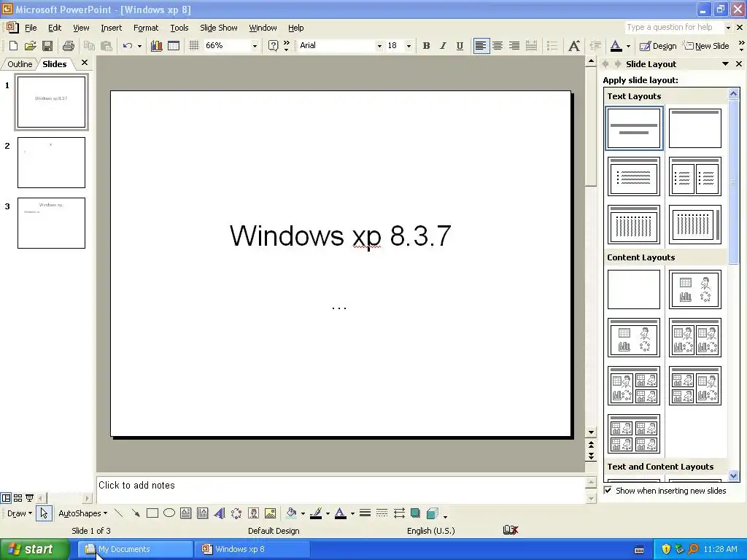Insert WordArt from Drawing toolbar
The image size is (747, 560).
tap(220, 513)
